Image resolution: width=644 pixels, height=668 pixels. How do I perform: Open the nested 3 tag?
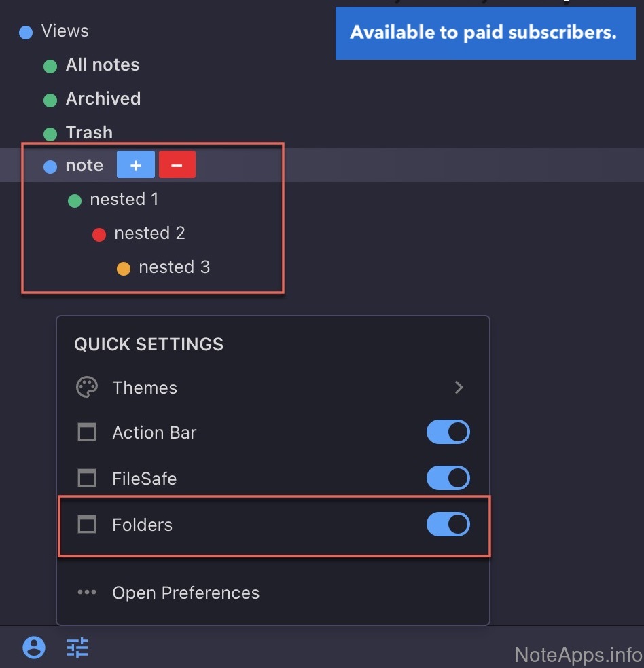click(x=174, y=267)
